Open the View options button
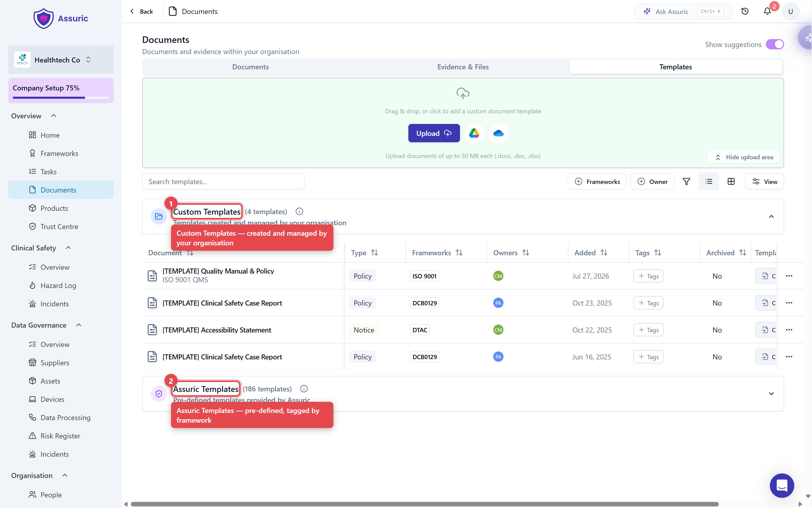812x508 pixels. (x=764, y=182)
